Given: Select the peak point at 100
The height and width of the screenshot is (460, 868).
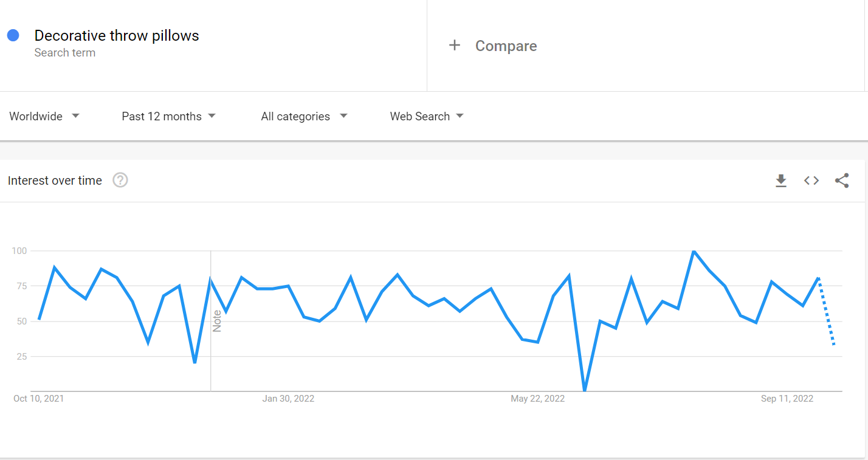Looking at the screenshot, I should 694,251.
